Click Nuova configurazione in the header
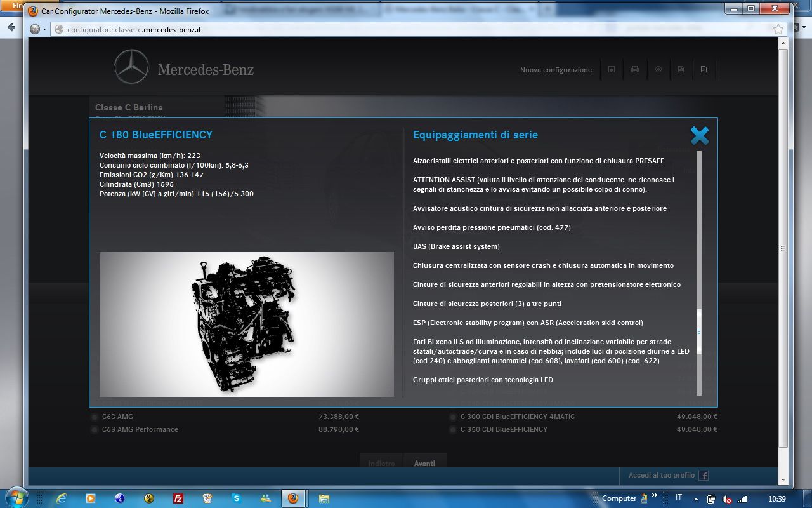This screenshot has width=812, height=508. click(x=556, y=70)
